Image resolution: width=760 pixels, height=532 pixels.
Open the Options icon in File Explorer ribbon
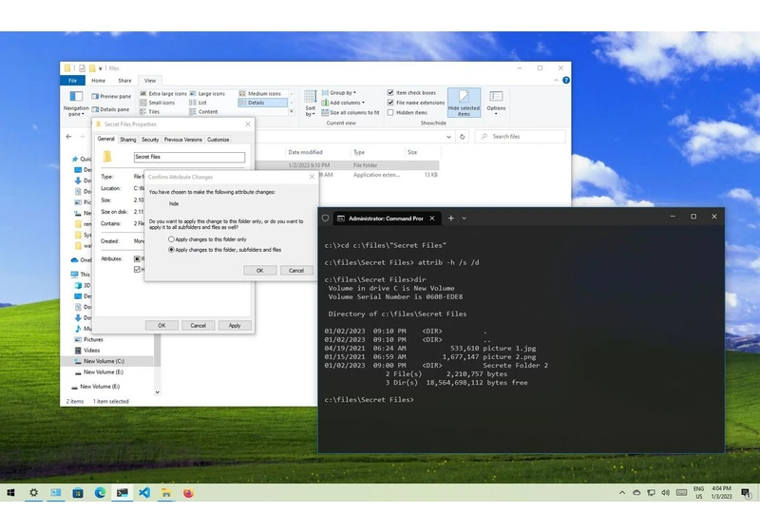(496, 103)
